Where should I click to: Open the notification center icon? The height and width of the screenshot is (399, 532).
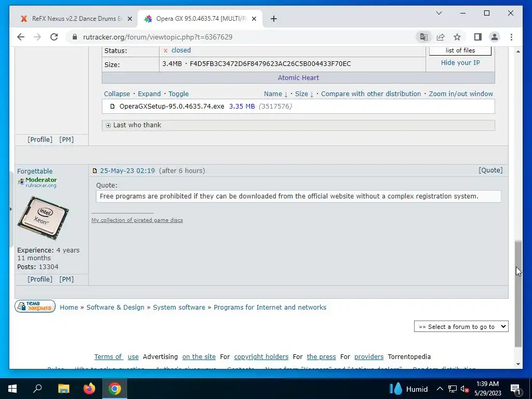515,389
